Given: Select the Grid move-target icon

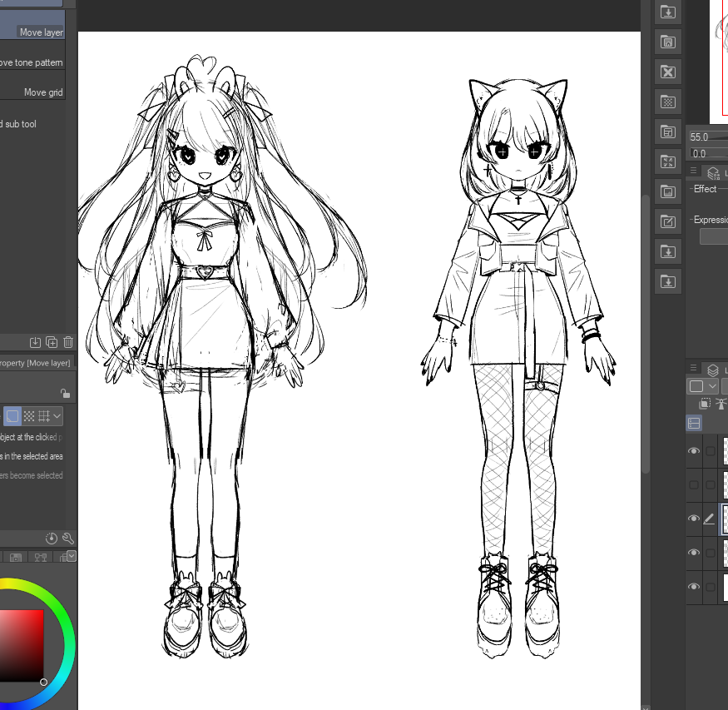Looking at the screenshot, I should point(43,416).
